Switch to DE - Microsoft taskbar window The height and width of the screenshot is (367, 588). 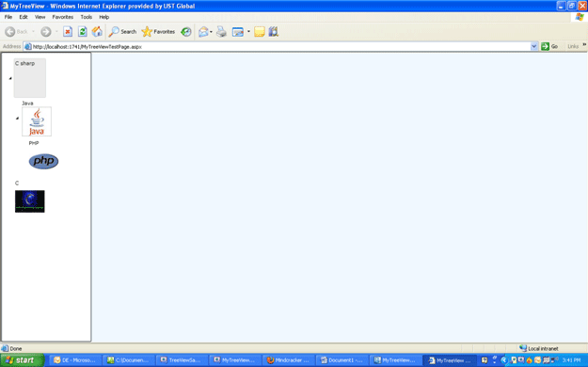tap(75, 360)
